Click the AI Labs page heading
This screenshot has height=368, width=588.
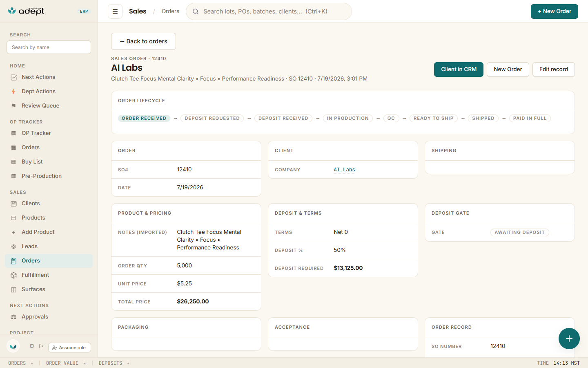point(127,68)
